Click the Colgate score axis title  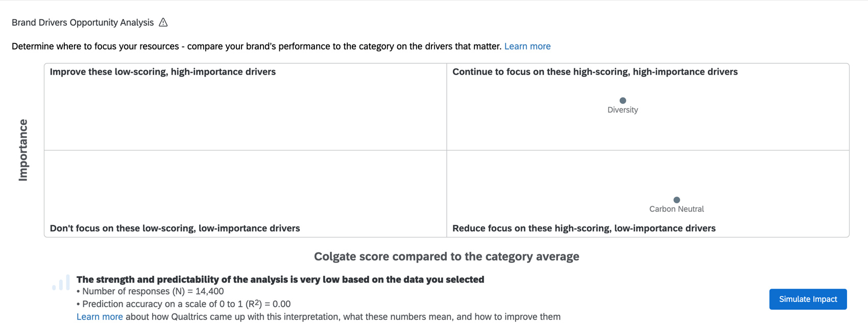[x=446, y=256]
